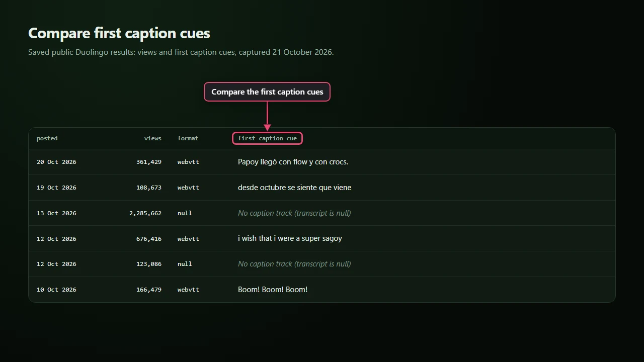Click null format in the 13 Oct 2026 row
Image resolution: width=644 pixels, height=362 pixels.
(185, 213)
